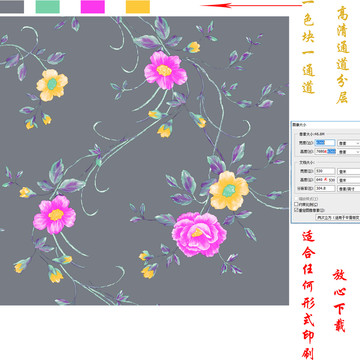The image size is (360, 360).
Task: Open the document height unit dropdown
Action: 349,180
